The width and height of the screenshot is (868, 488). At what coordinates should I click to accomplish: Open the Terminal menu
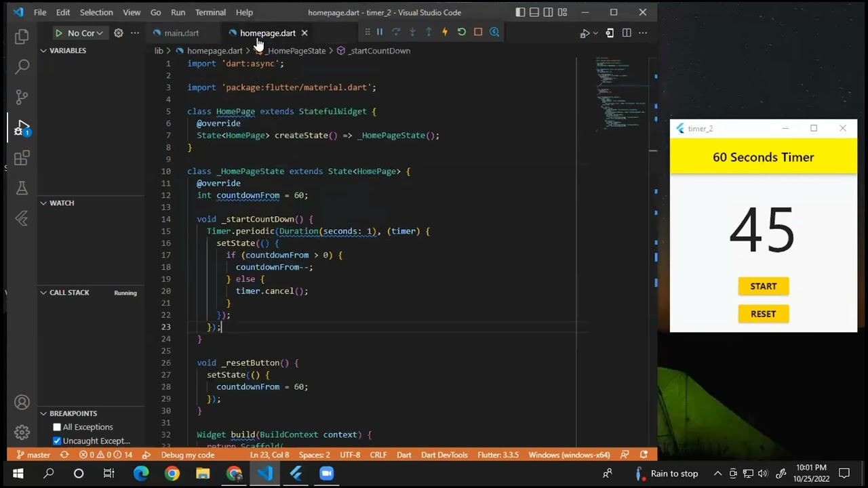click(210, 12)
